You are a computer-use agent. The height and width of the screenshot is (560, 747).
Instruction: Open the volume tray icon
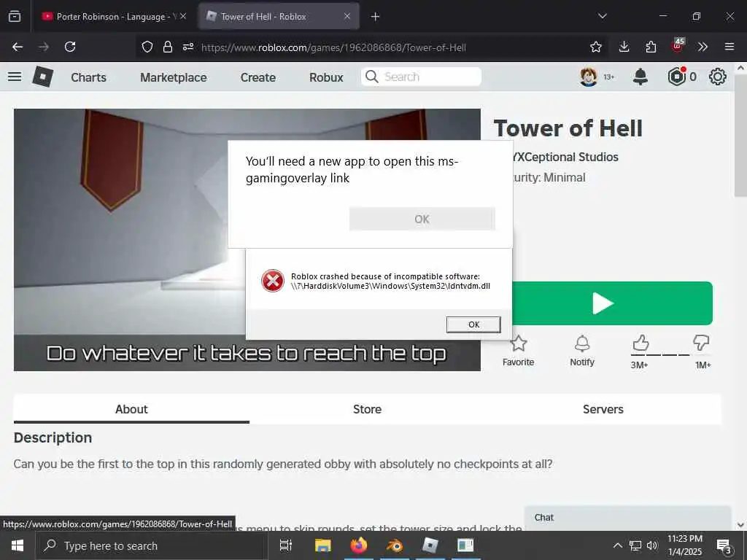(651, 545)
